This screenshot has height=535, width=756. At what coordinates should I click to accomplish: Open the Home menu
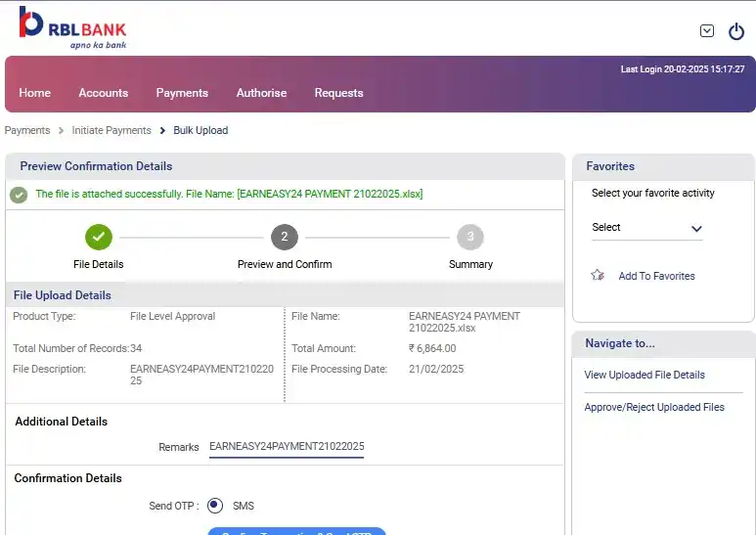pyautogui.click(x=34, y=93)
